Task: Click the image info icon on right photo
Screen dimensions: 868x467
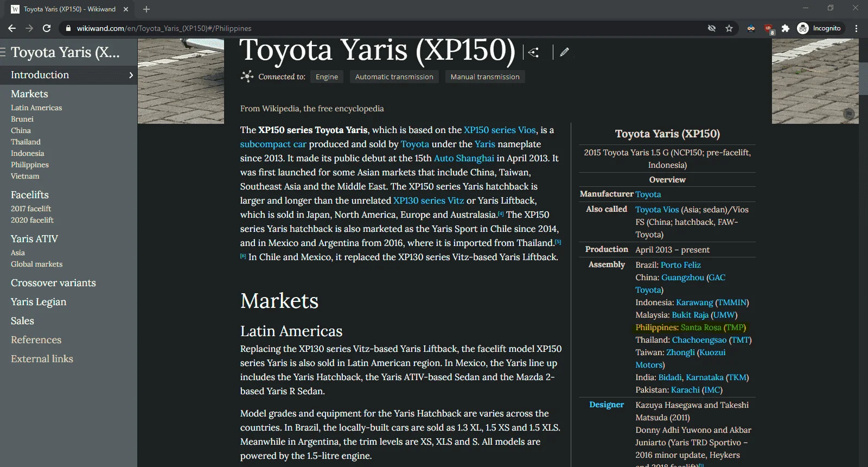Action: coord(849,113)
